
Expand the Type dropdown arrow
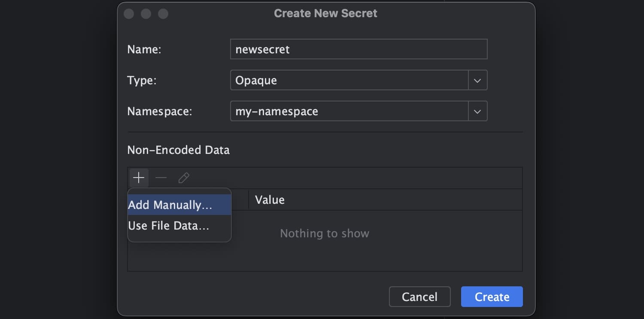click(477, 80)
